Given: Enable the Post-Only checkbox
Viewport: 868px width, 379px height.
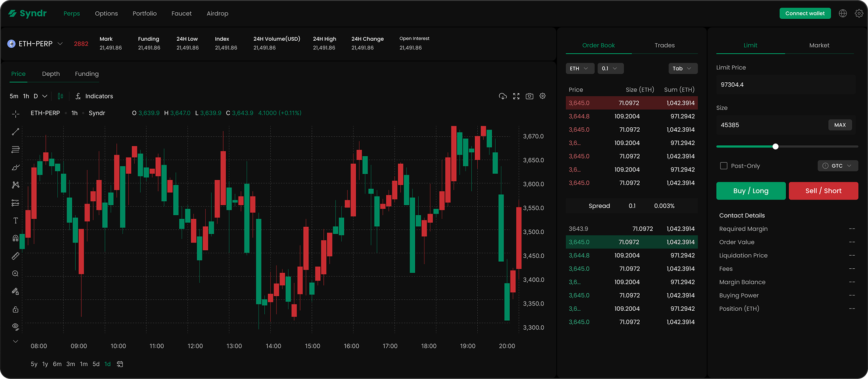Looking at the screenshot, I should [724, 166].
